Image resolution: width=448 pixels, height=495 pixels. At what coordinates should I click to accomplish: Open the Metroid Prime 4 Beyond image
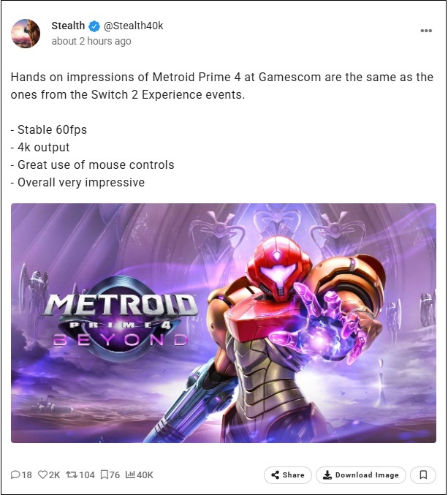(x=224, y=323)
